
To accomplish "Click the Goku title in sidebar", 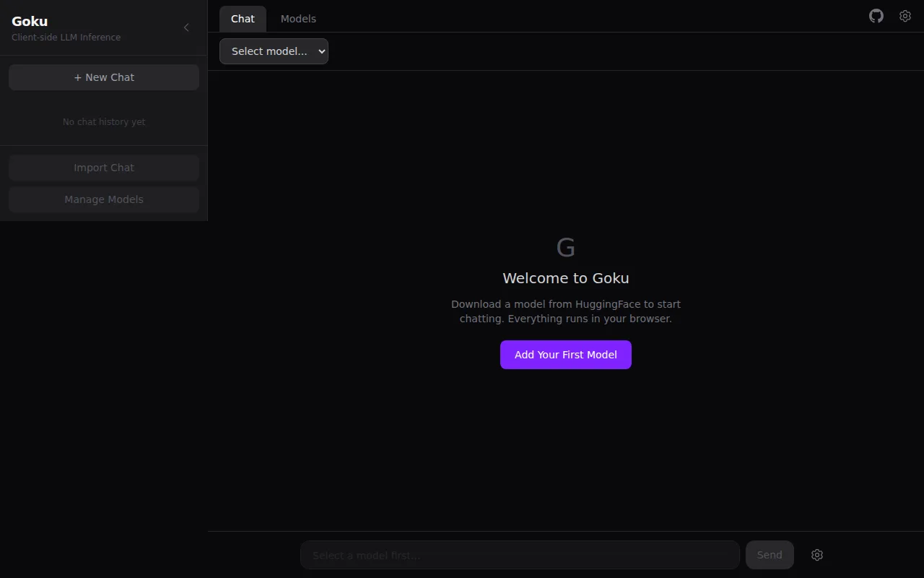I will [30, 21].
